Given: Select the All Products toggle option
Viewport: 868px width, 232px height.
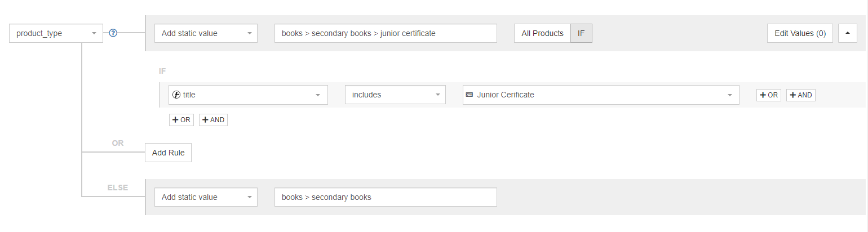Looking at the screenshot, I should pos(542,33).
